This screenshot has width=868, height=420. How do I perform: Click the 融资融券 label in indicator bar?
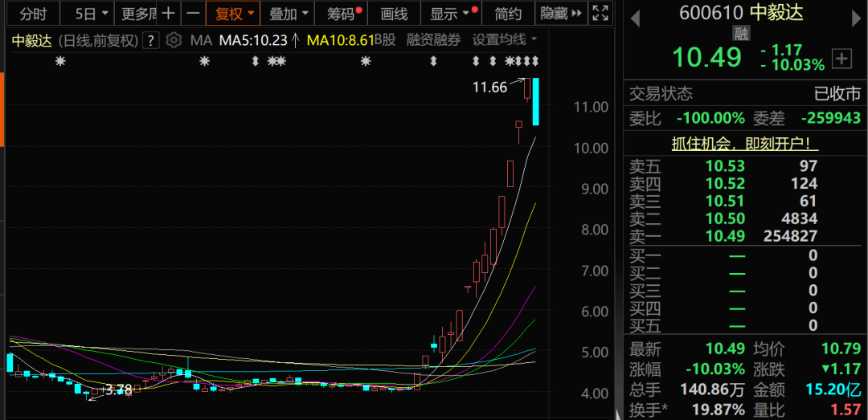tap(433, 40)
